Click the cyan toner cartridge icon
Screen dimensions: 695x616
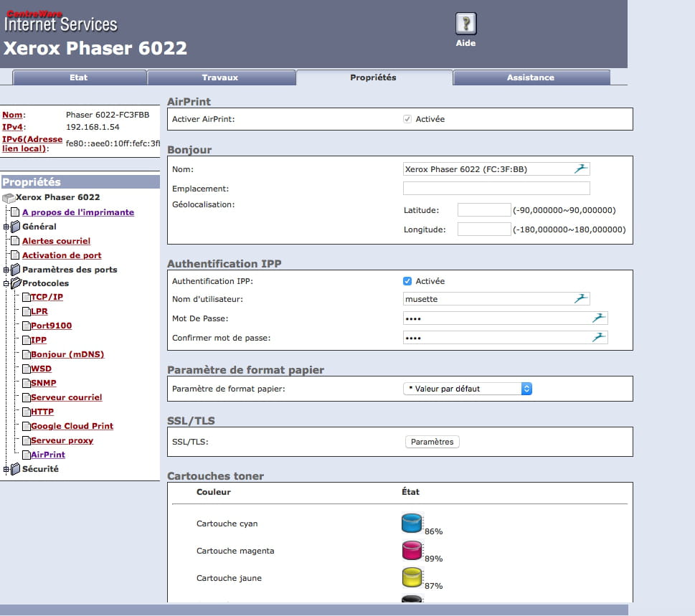[x=412, y=523]
